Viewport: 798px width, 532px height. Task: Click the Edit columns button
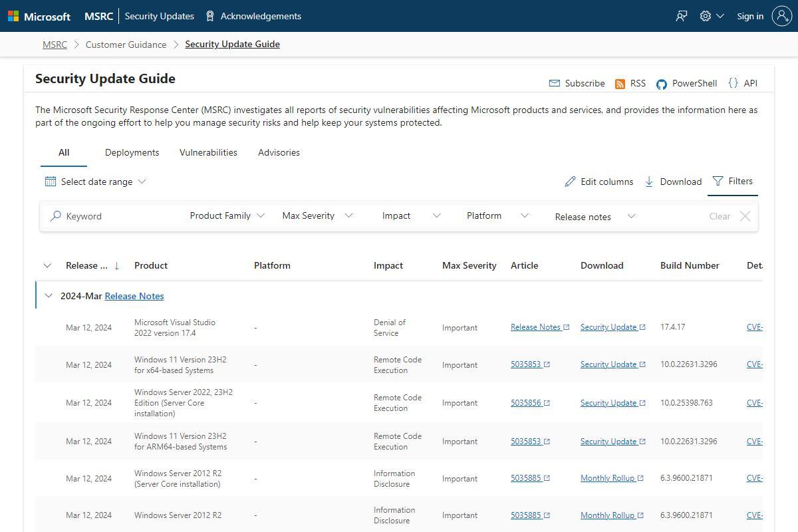(x=599, y=182)
